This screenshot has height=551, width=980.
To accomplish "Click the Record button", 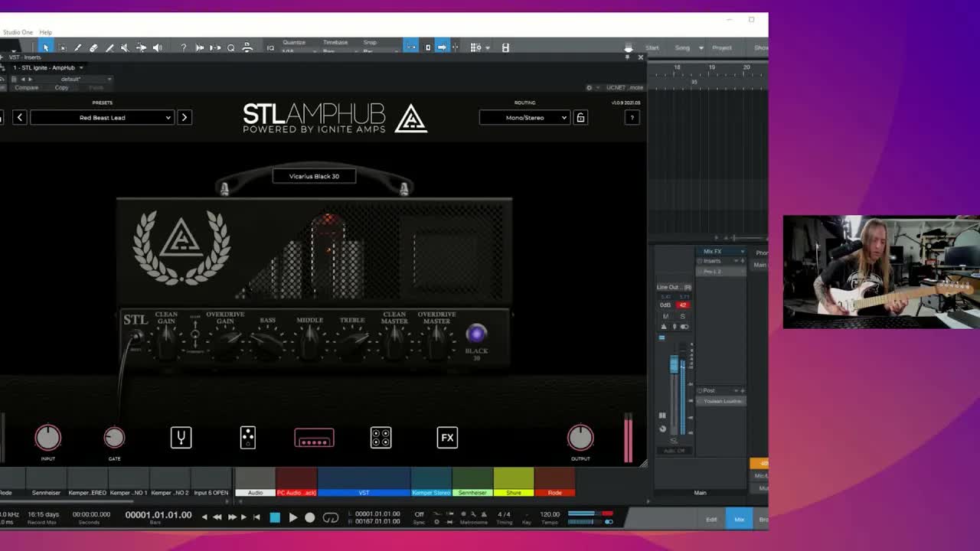I will (x=310, y=518).
